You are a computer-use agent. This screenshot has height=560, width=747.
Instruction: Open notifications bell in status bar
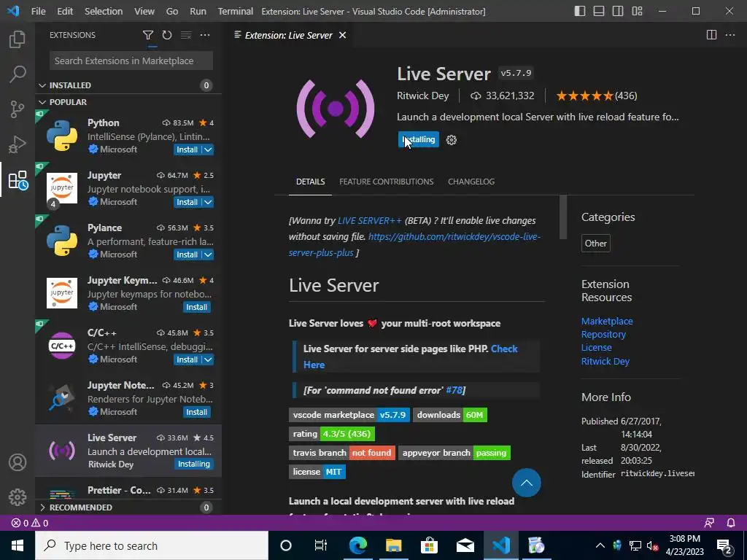[731, 523]
